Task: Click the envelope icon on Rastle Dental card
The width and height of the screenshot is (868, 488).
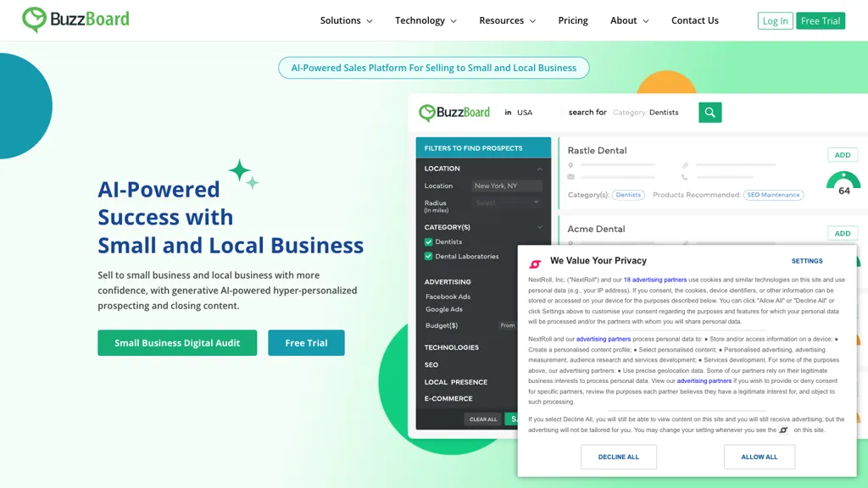Action: click(x=570, y=176)
